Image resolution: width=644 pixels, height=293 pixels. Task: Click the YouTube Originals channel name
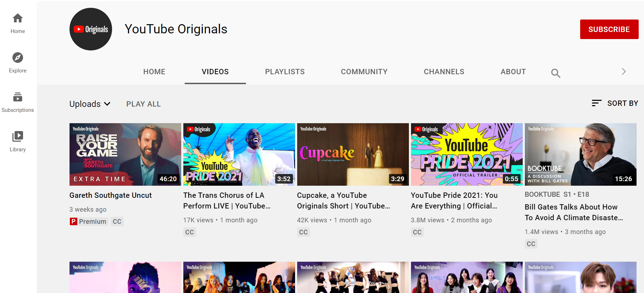[176, 29]
